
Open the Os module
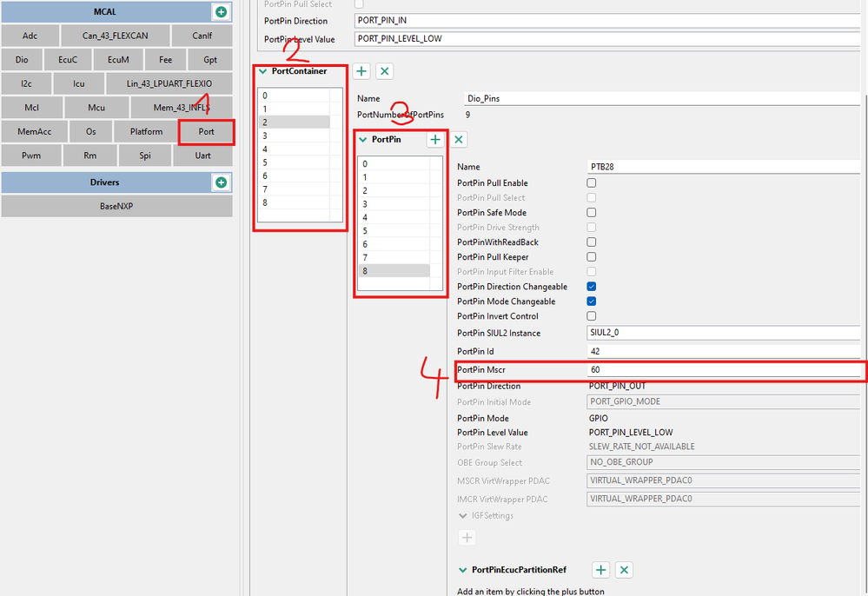click(x=90, y=132)
